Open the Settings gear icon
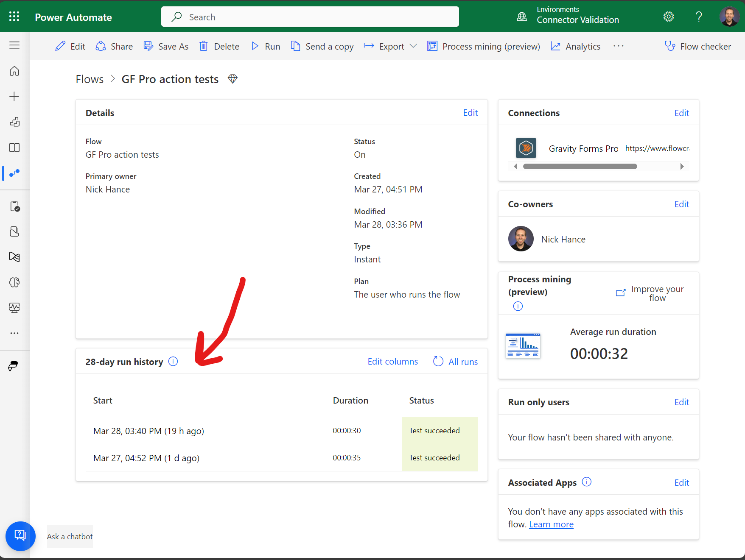745x560 pixels. [x=669, y=17]
